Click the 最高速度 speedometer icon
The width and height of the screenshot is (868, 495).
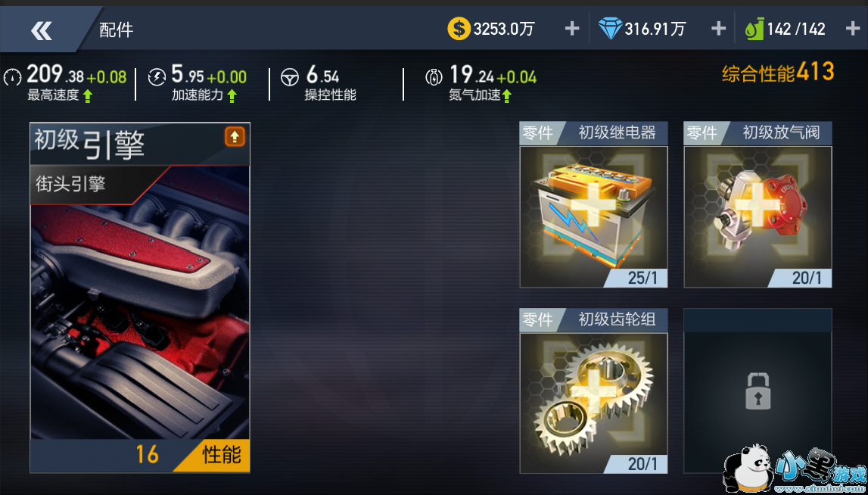click(13, 77)
